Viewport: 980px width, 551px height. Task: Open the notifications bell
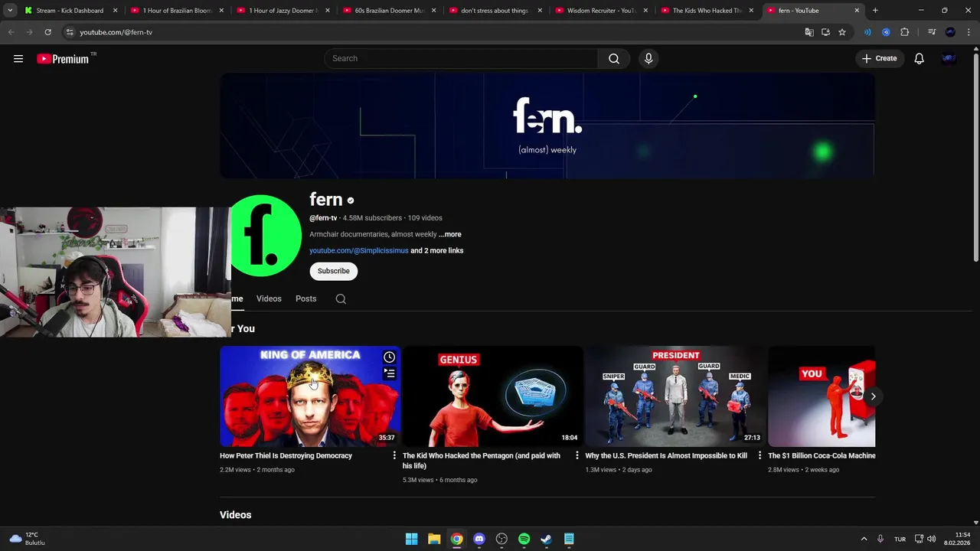(x=919, y=59)
